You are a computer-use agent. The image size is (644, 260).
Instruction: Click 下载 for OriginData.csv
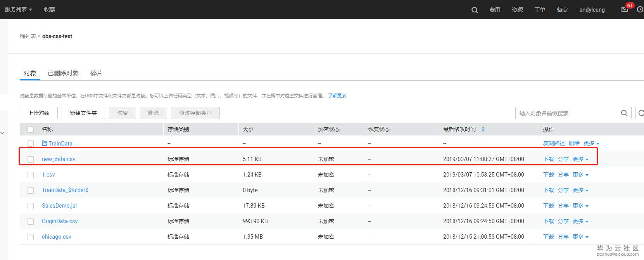point(549,221)
